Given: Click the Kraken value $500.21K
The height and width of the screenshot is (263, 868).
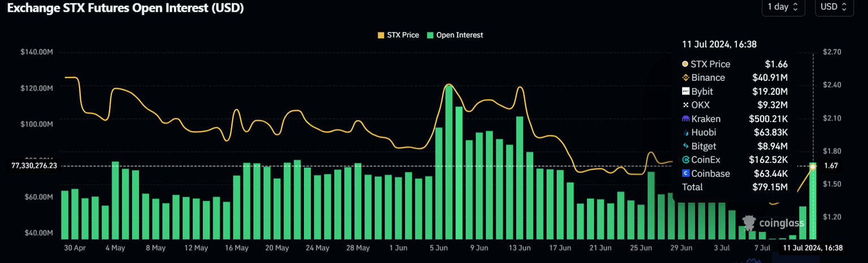Looking at the screenshot, I should pos(769,119).
